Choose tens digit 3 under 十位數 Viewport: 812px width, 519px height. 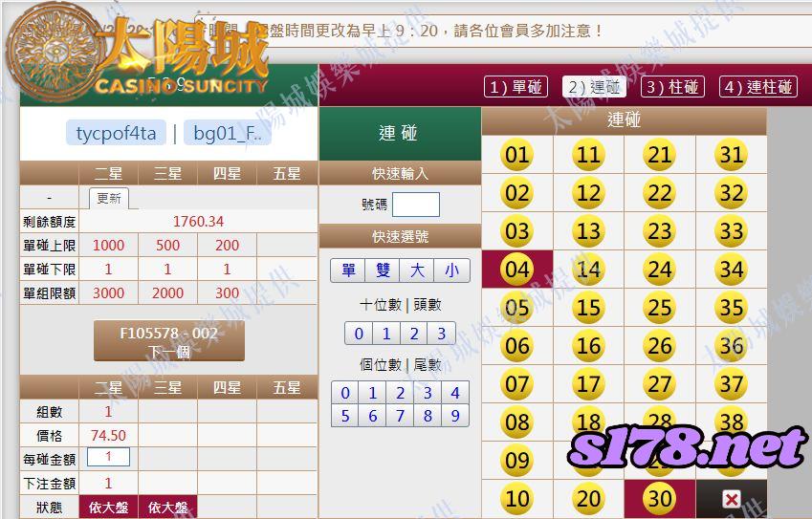[x=441, y=334]
